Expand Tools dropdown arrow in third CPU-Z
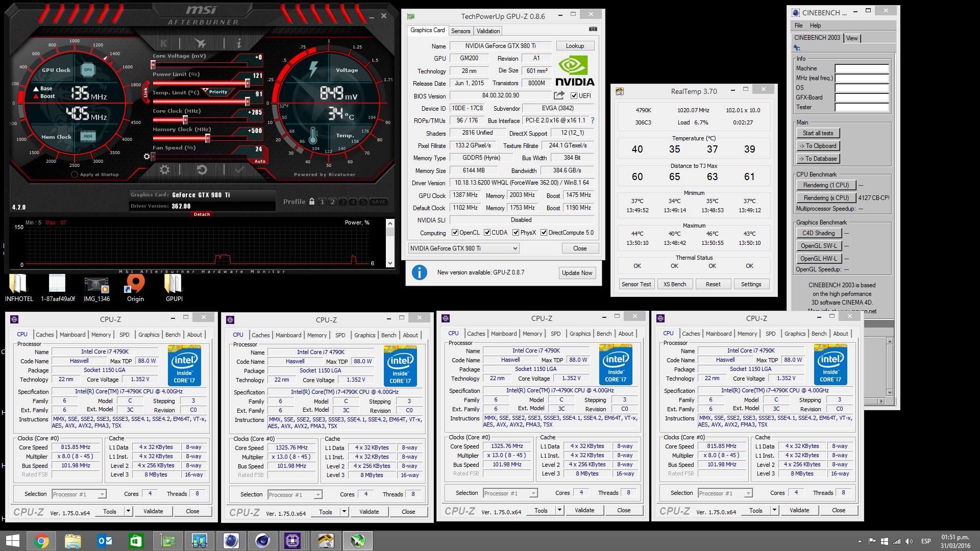This screenshot has height=551, width=980. point(559,510)
